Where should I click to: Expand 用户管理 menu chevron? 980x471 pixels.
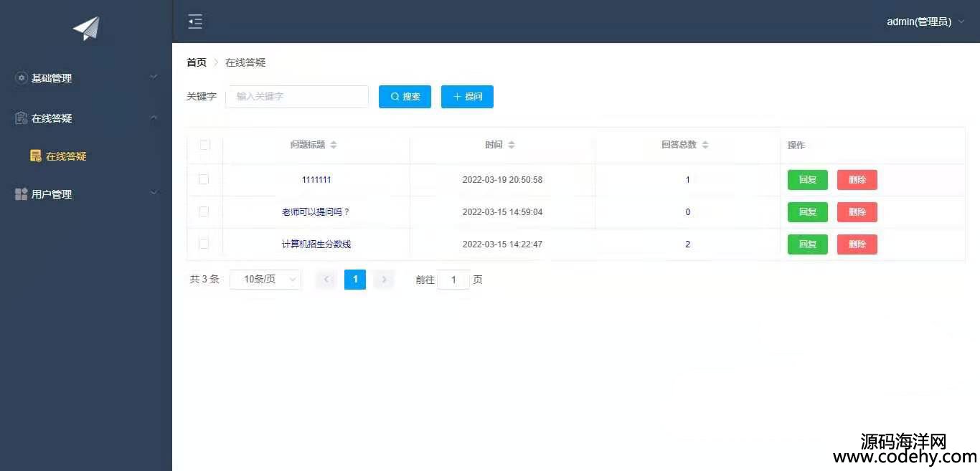154,193
